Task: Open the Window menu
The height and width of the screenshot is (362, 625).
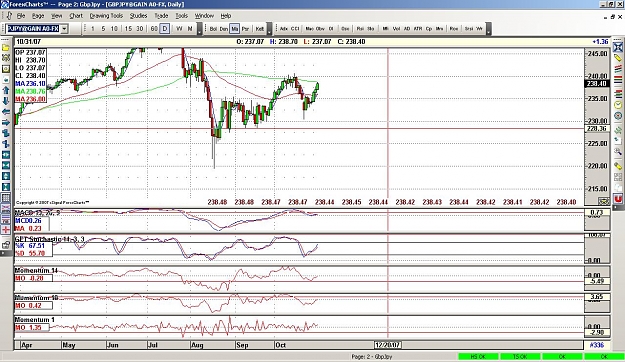Action: (x=204, y=16)
